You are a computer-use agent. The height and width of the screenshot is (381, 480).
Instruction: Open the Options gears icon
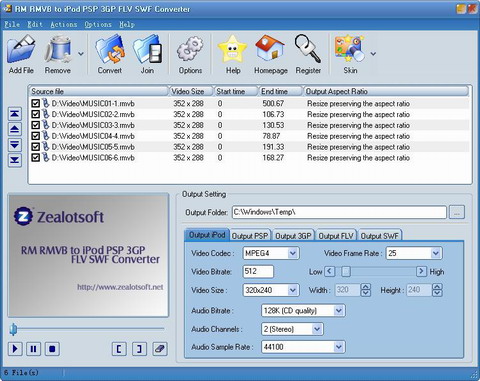pyautogui.click(x=190, y=50)
